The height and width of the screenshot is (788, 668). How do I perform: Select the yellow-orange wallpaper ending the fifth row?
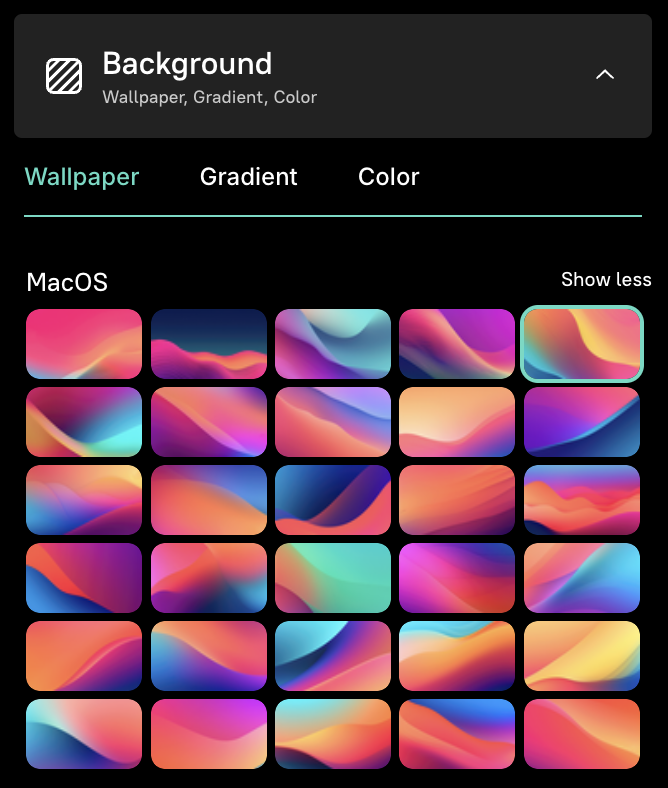click(582, 656)
